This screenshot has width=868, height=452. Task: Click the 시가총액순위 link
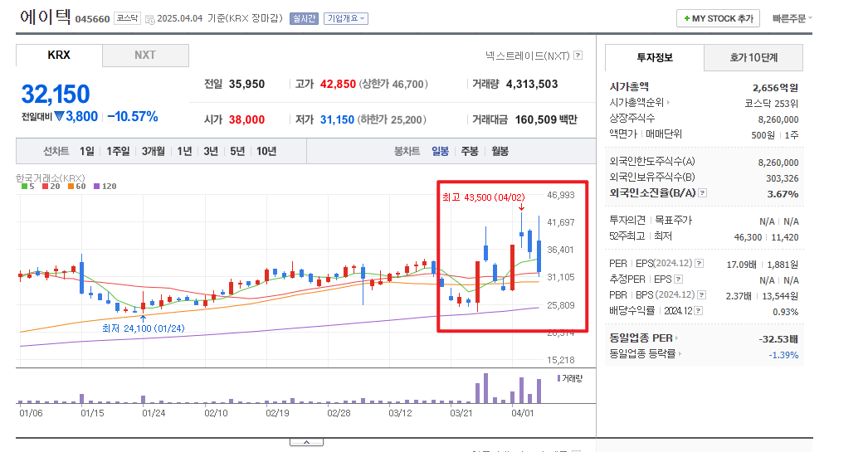point(636,102)
